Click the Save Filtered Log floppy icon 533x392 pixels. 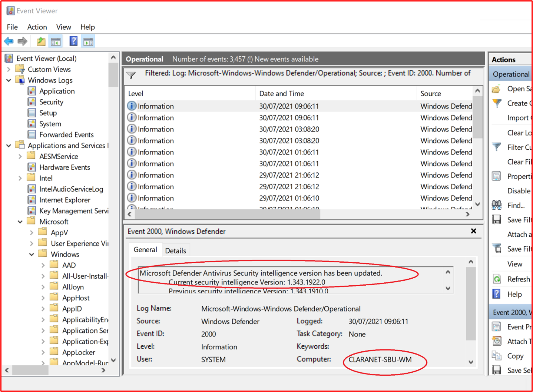(497, 220)
